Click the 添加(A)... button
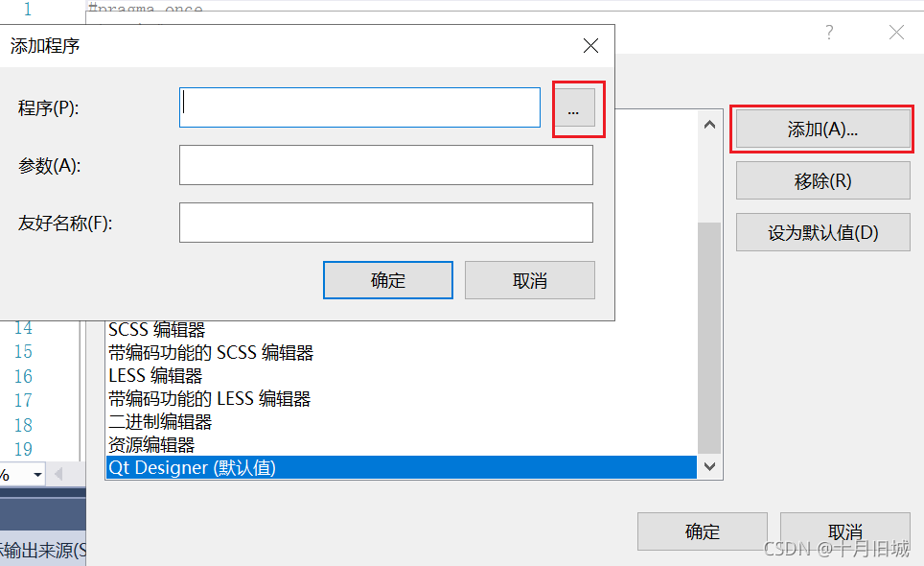Image resolution: width=924 pixels, height=566 pixels. (822, 130)
